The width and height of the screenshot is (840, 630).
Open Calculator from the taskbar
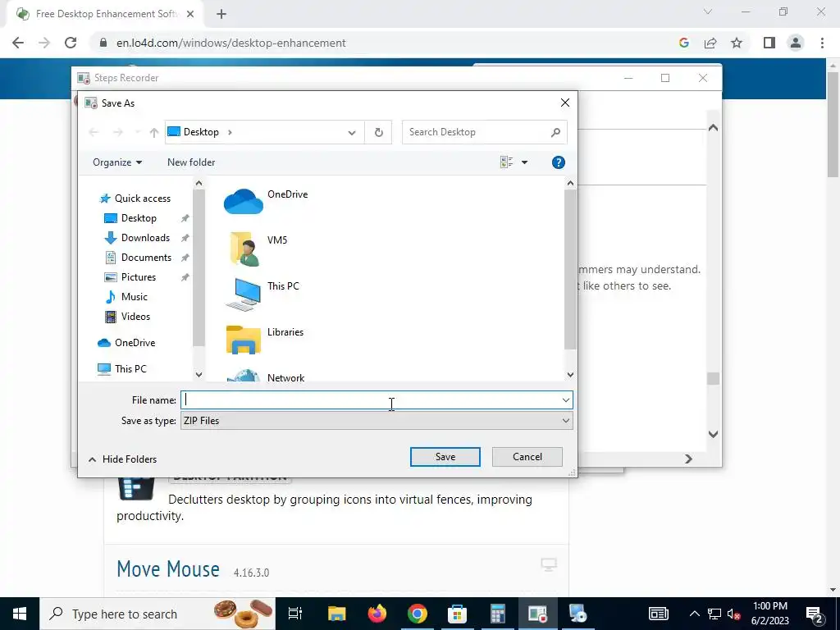498,614
